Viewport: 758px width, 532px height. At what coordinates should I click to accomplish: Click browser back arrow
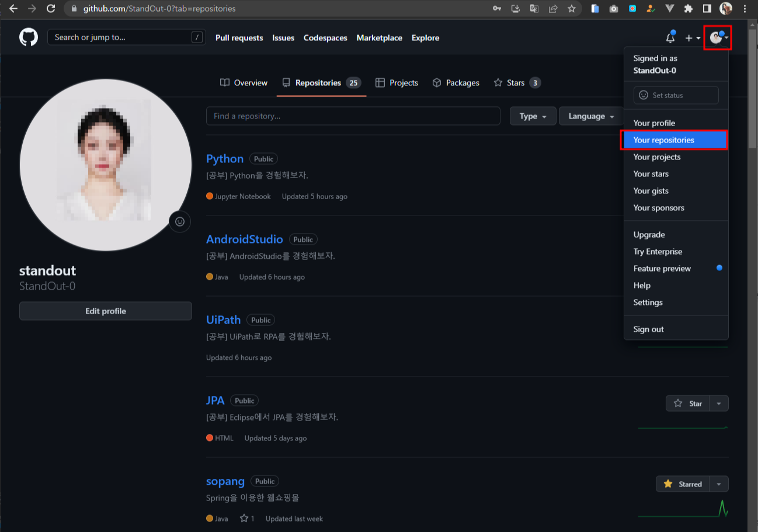point(13,9)
